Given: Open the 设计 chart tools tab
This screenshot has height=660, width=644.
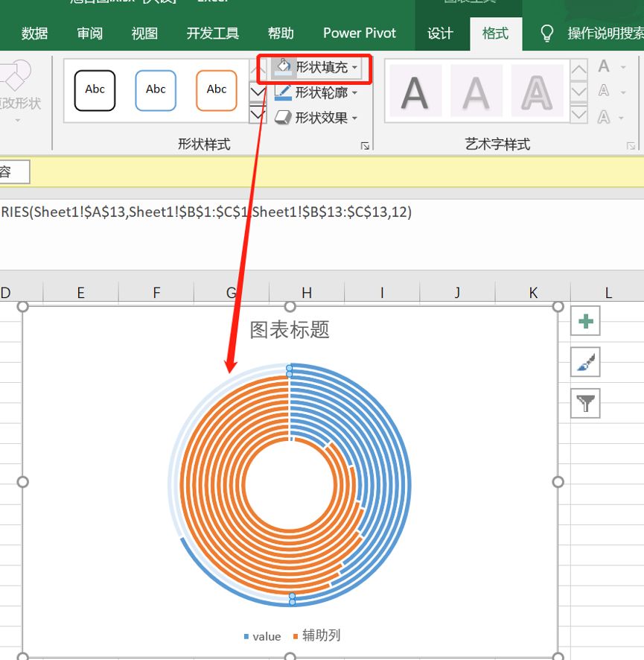Looking at the screenshot, I should 441,34.
